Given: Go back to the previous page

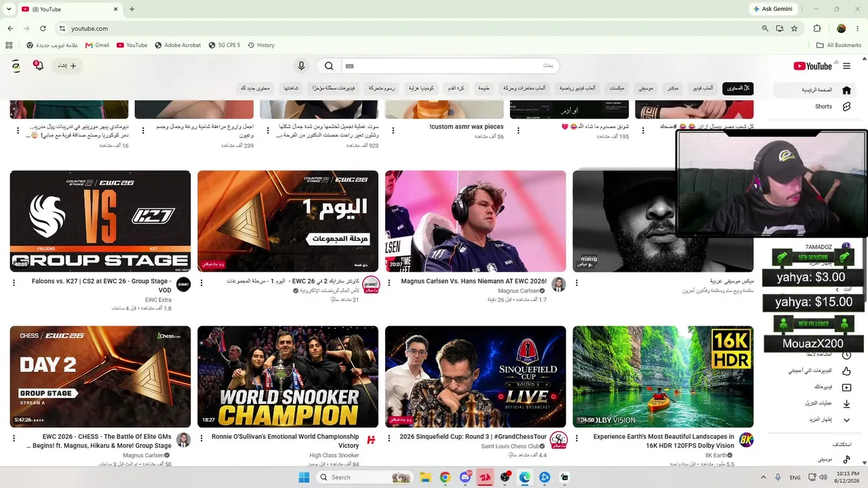Looking at the screenshot, I should tap(10, 28).
